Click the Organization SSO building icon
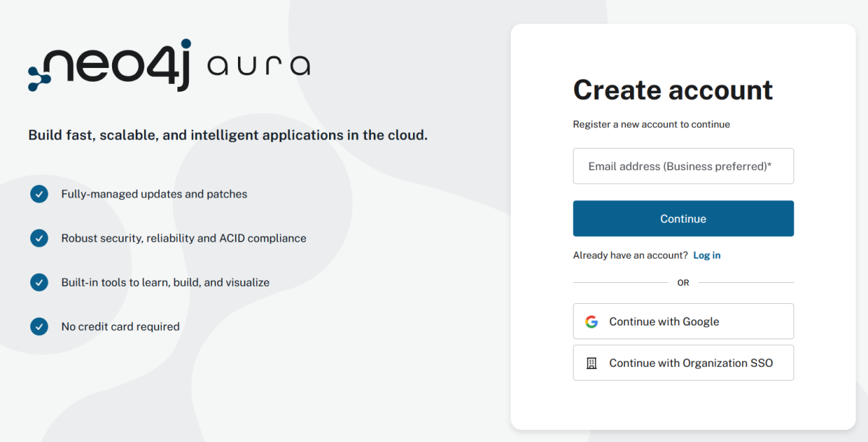The width and height of the screenshot is (868, 442). (x=592, y=363)
